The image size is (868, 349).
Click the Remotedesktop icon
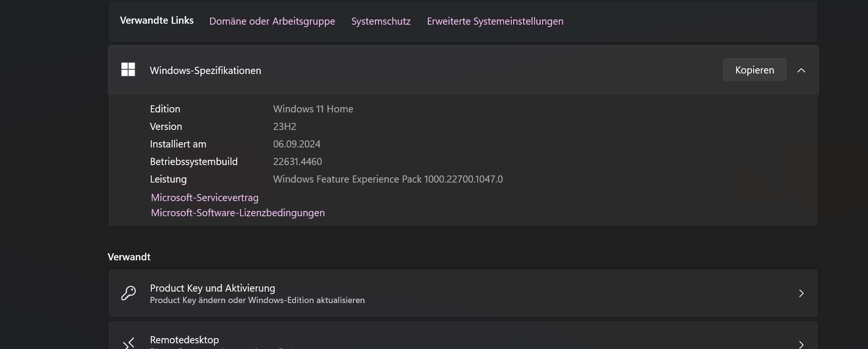point(129,343)
